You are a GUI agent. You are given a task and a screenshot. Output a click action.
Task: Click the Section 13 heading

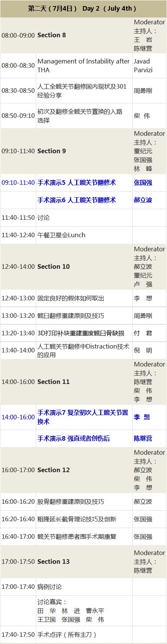click(53, 562)
